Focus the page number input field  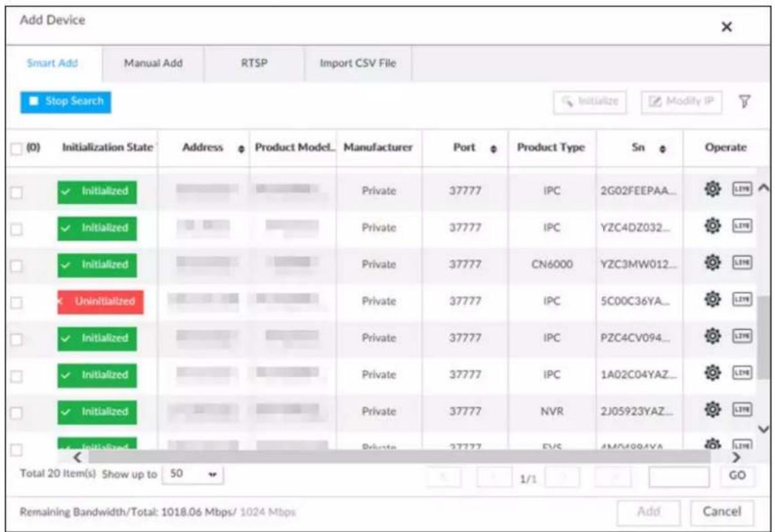tap(679, 476)
